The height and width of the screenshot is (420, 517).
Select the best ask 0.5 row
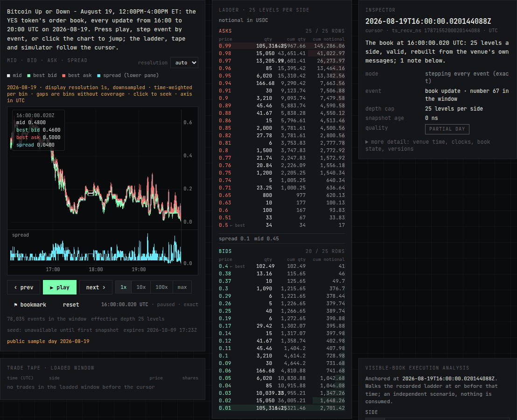pyautogui.click(x=281, y=225)
